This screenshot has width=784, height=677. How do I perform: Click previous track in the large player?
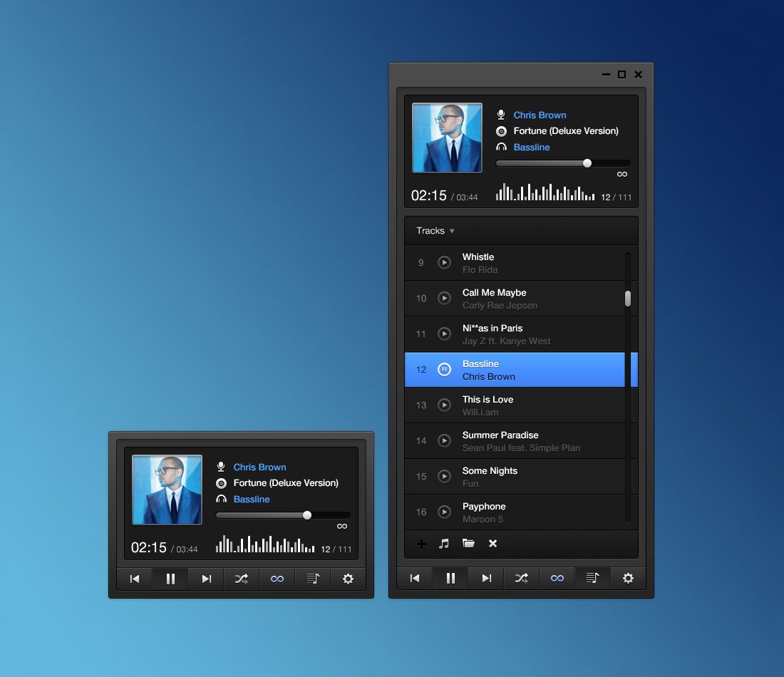tap(415, 579)
